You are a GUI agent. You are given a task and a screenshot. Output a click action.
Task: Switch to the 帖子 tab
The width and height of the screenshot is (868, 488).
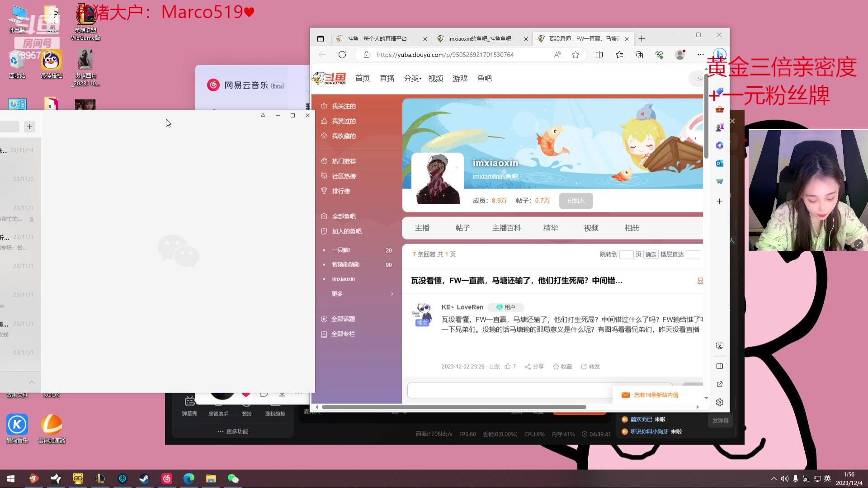point(462,228)
